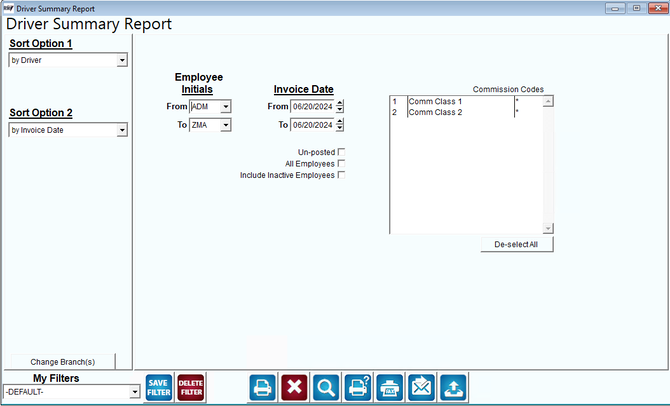Toggle the Un-posted checkbox
Screen dimensions: 670x406
pos(341,152)
